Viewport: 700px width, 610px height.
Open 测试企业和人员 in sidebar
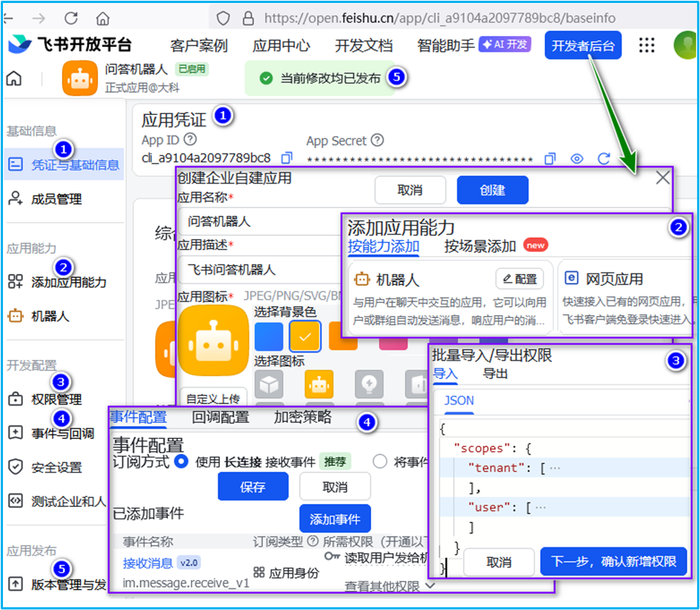(x=57, y=501)
